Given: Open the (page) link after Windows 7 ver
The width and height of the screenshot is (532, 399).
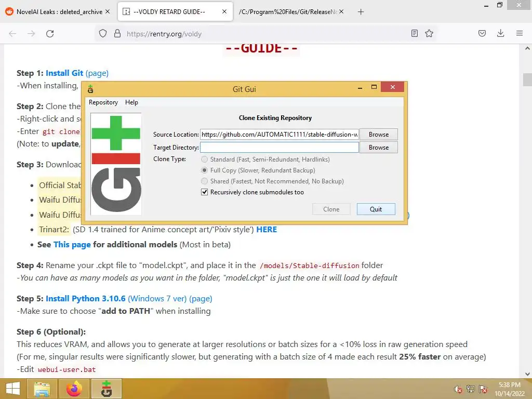Looking at the screenshot, I should point(201,299).
